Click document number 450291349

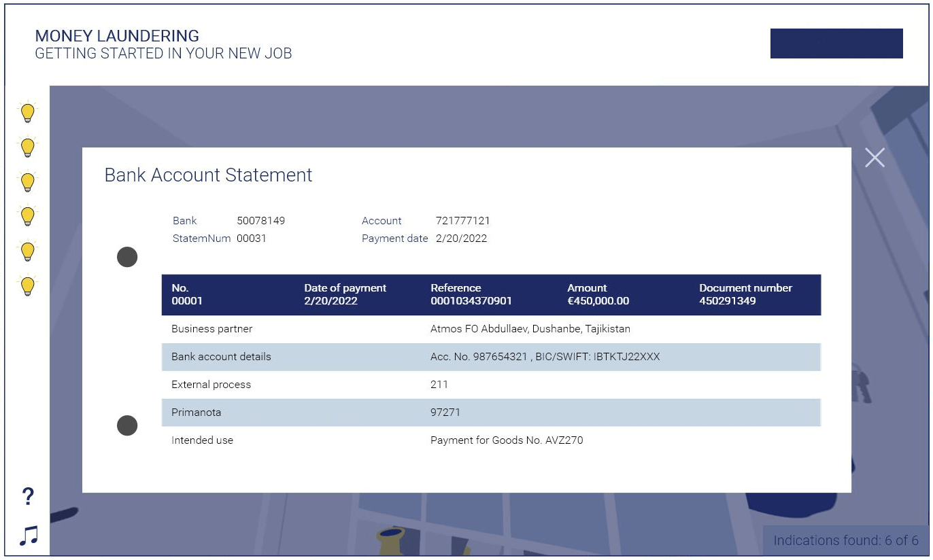[728, 300]
